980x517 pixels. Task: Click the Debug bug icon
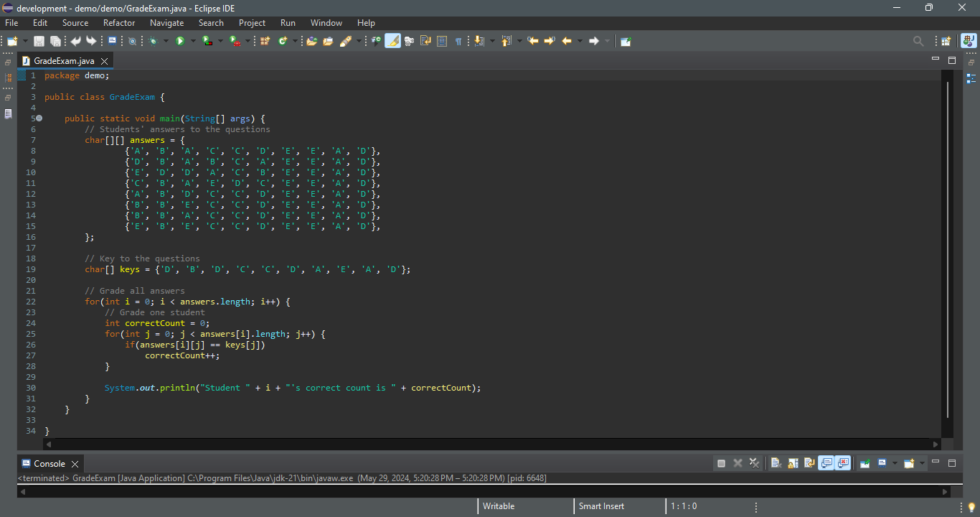click(153, 41)
